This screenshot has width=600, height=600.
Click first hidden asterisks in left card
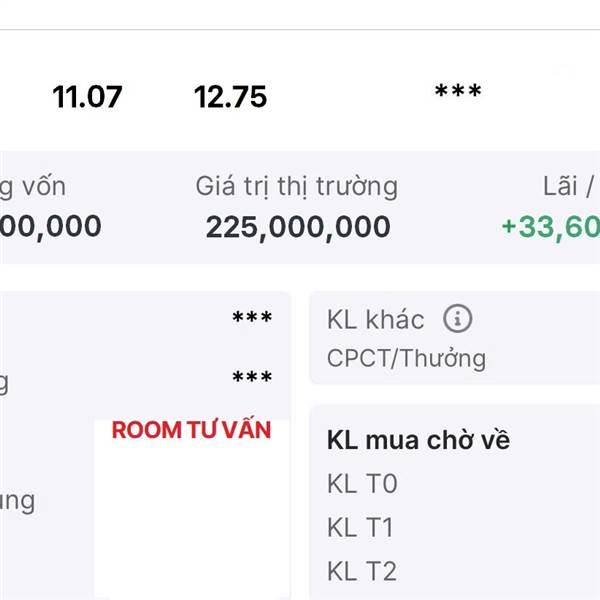pos(252,317)
